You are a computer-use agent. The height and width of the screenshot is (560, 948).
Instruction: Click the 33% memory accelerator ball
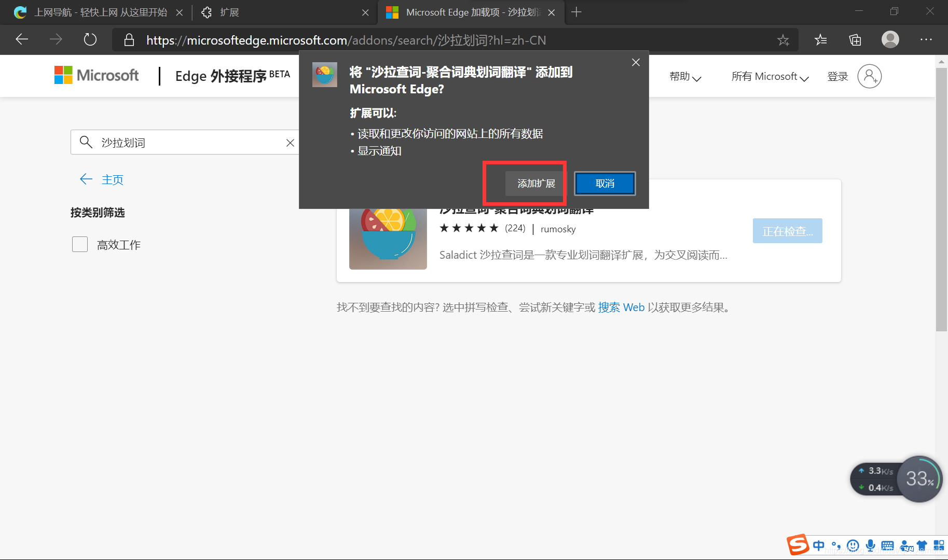pos(919,479)
